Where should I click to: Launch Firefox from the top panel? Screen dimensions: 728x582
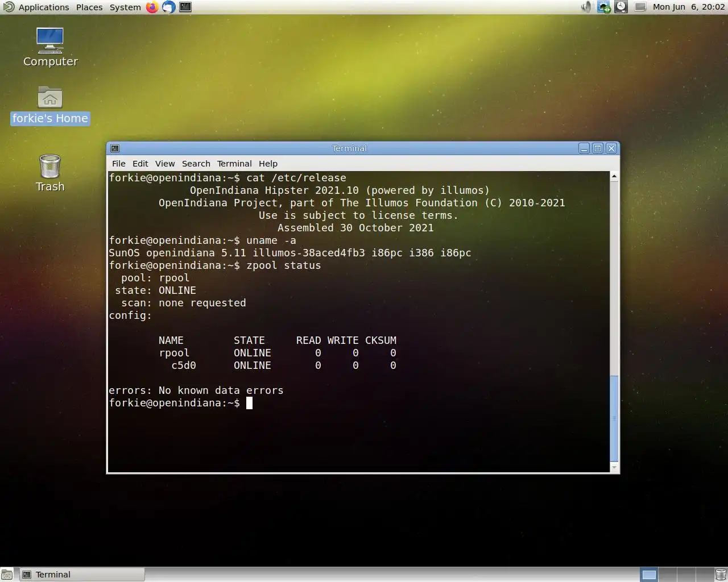coord(152,7)
